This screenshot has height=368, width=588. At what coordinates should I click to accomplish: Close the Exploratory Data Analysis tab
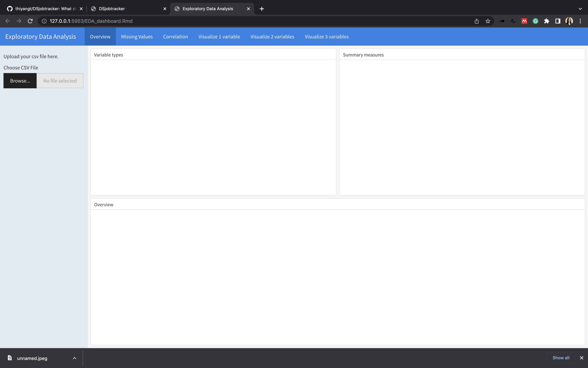coord(248,9)
